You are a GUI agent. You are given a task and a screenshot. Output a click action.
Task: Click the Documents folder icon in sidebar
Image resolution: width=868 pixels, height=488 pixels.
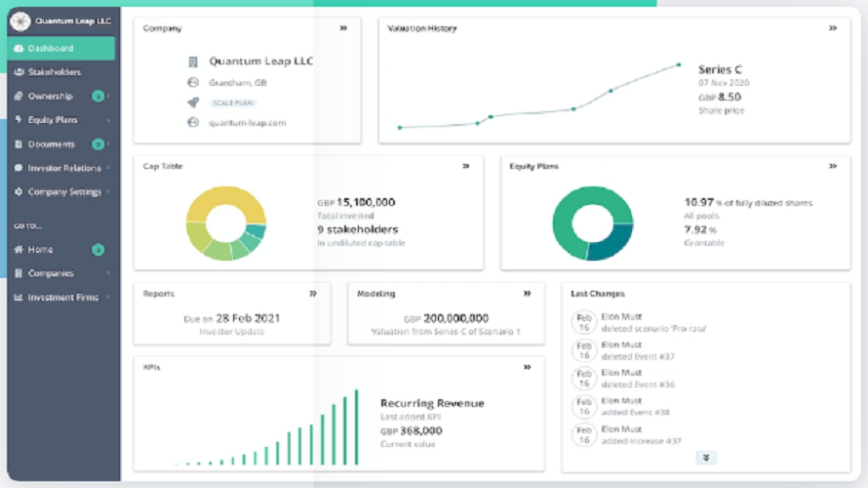[19, 144]
